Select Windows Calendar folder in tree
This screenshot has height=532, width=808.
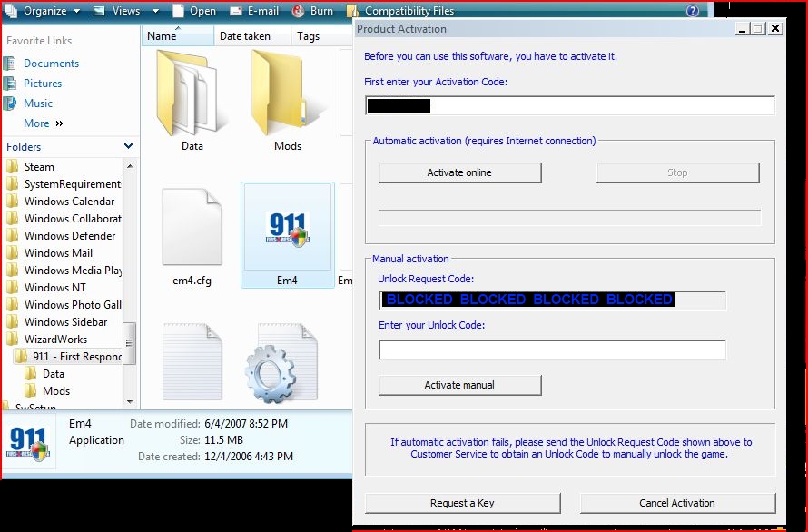click(69, 202)
